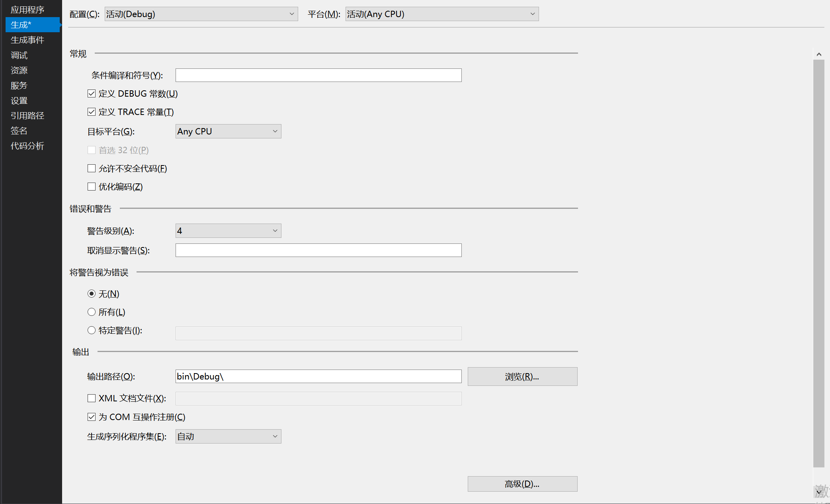Image resolution: width=830 pixels, height=504 pixels.
Task: Uncheck 定义 DEBUG 常数 checkbox
Action: (92, 93)
